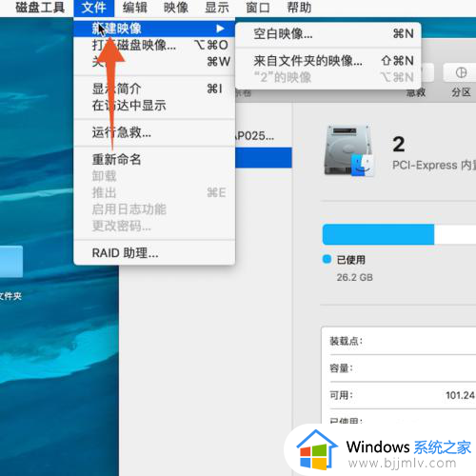Open the 窗口 menu
This screenshot has width=476, height=476.
(x=258, y=8)
